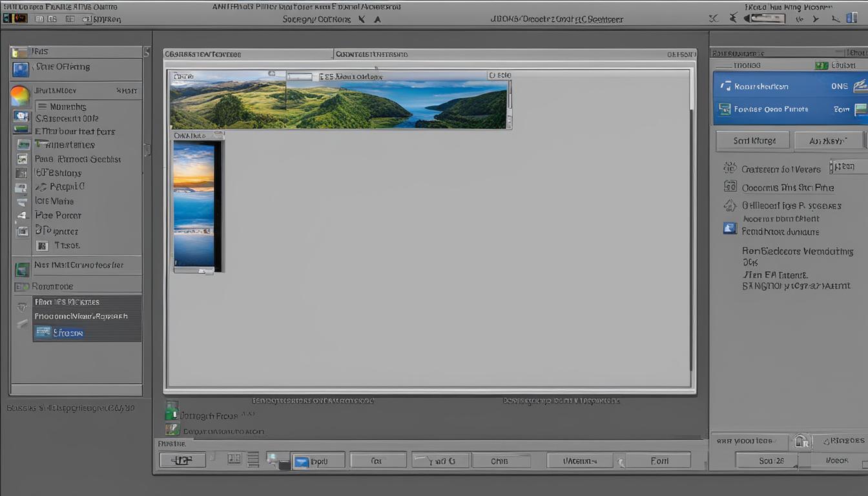Screen dimensions: 868x496
Task: Click the icon beside "Pens Fumoci Seobist"
Action: coord(23,159)
